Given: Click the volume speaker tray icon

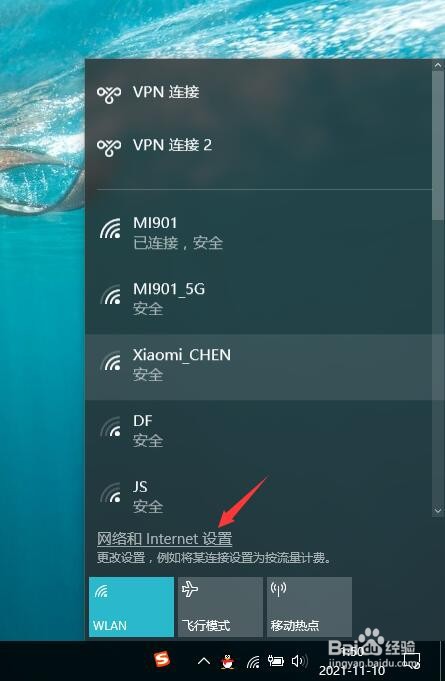Looking at the screenshot, I should pyautogui.click(x=300, y=661).
